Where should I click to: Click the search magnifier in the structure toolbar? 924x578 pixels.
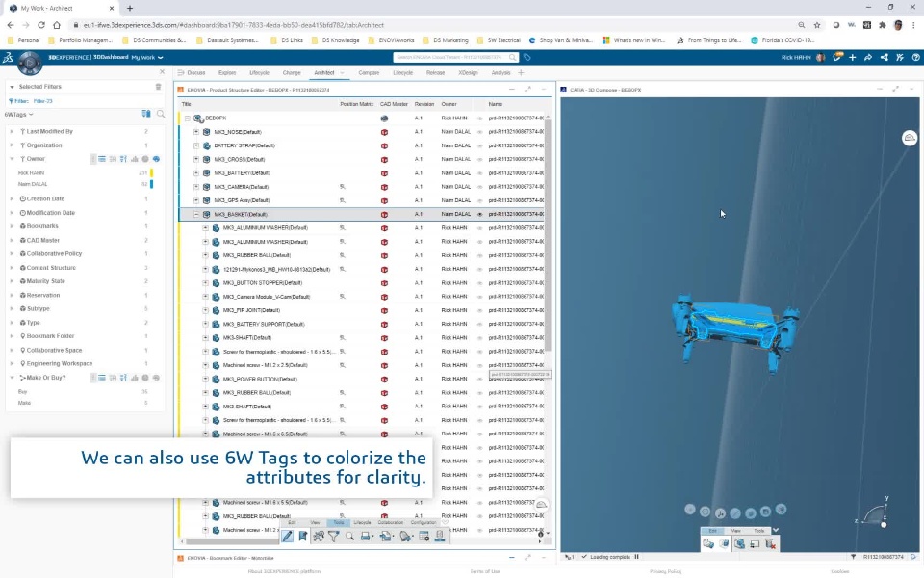(x=350, y=537)
